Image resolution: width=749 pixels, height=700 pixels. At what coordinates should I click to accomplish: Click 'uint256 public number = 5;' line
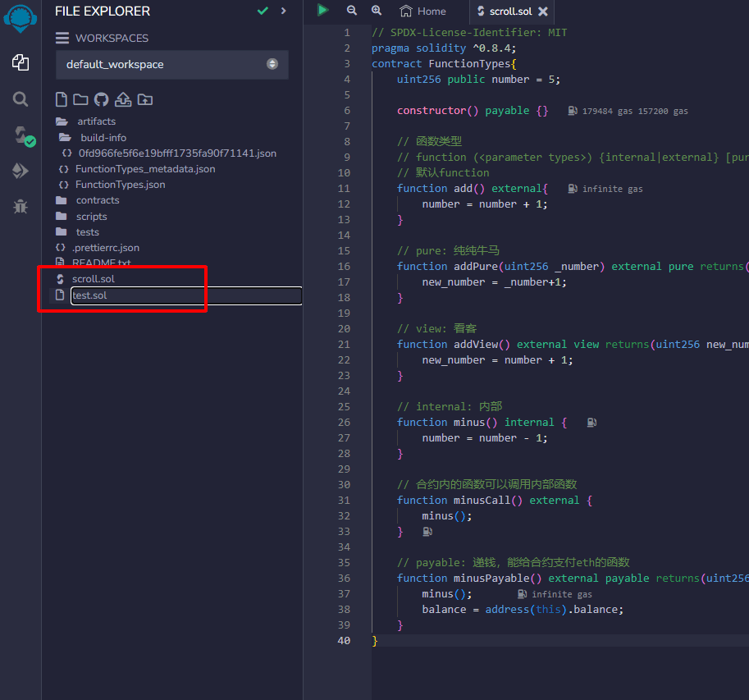tap(478, 80)
